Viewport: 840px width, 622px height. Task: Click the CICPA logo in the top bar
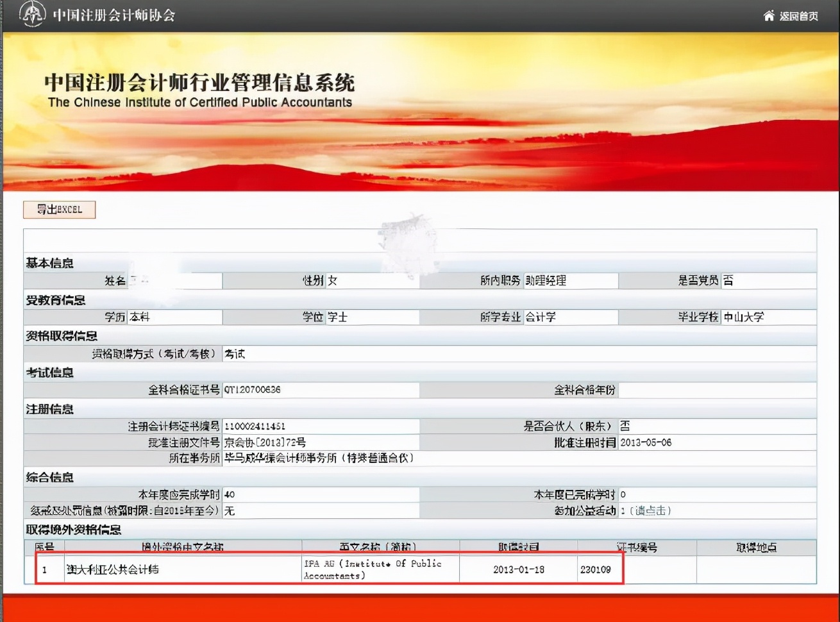coord(31,15)
